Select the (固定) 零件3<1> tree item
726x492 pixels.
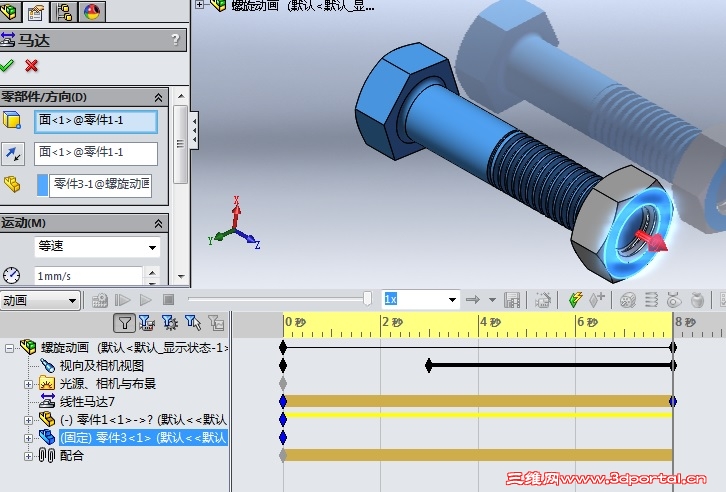tap(143, 438)
